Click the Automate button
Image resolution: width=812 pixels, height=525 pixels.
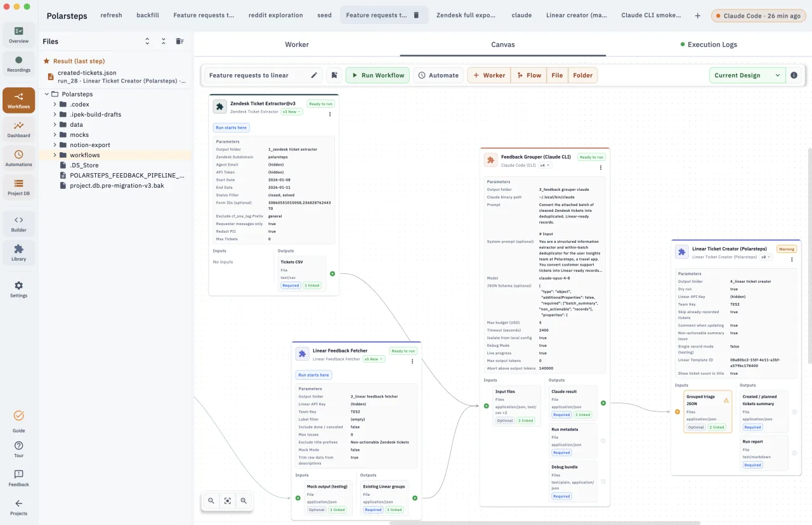(438, 75)
